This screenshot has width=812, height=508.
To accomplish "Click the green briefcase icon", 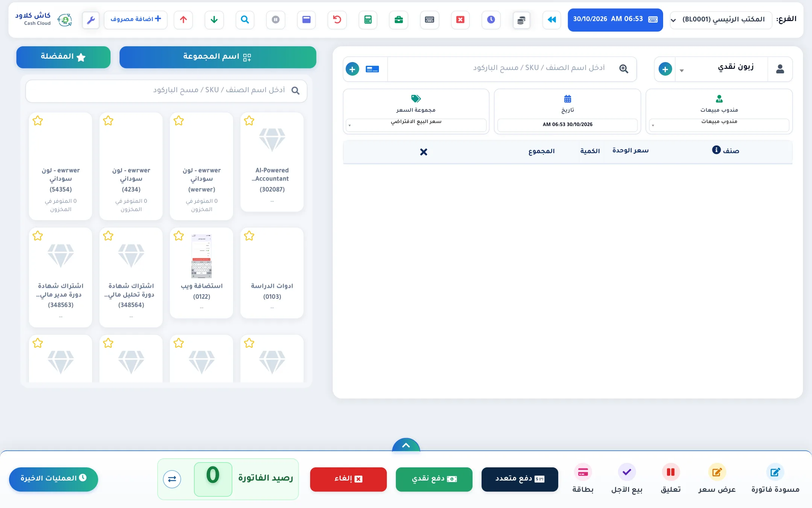I will 399,20.
